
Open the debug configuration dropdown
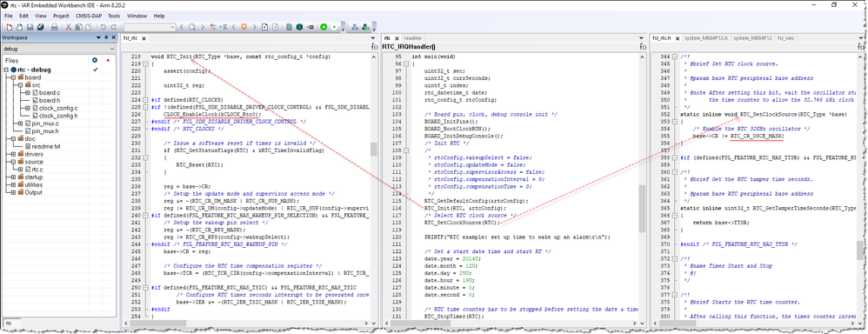60,48
